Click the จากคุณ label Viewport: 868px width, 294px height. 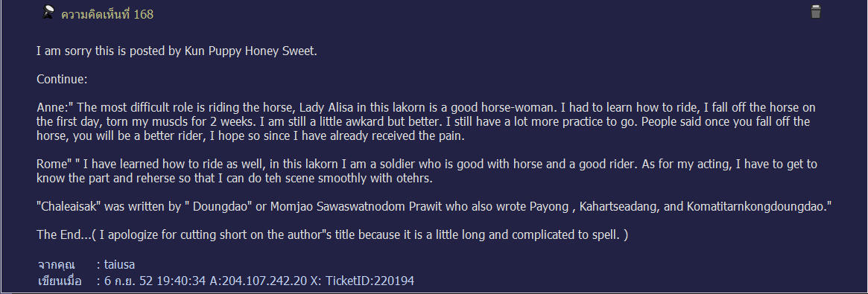(x=56, y=264)
